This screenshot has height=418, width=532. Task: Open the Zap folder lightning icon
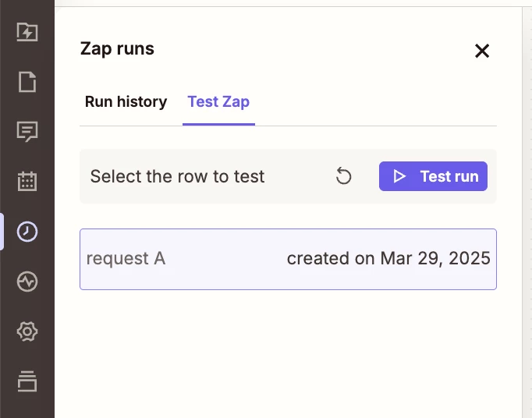tap(27, 32)
